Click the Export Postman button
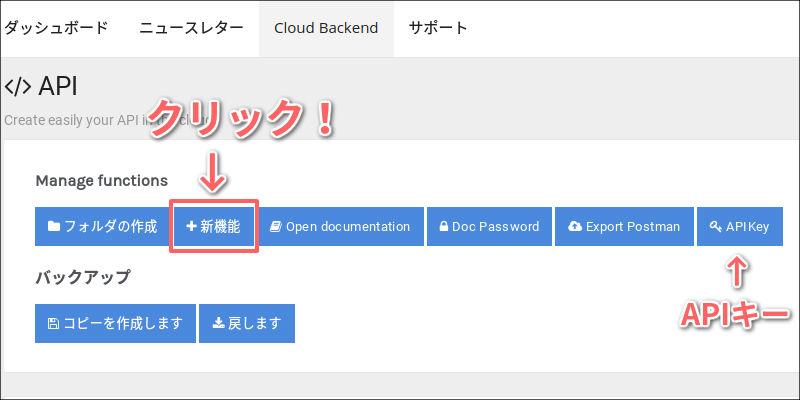 coord(624,227)
